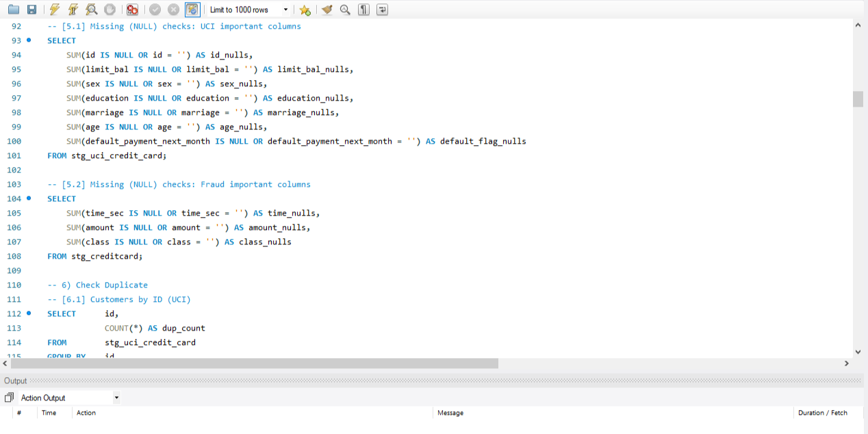Beautify the SQL with broom icon
The height and width of the screenshot is (434, 868).
[x=327, y=10]
